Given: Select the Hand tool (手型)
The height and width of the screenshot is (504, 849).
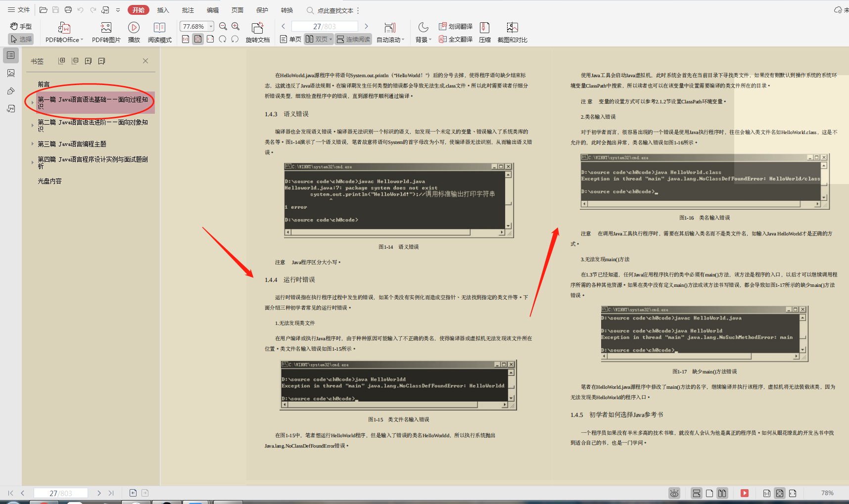Looking at the screenshot, I should (x=21, y=26).
